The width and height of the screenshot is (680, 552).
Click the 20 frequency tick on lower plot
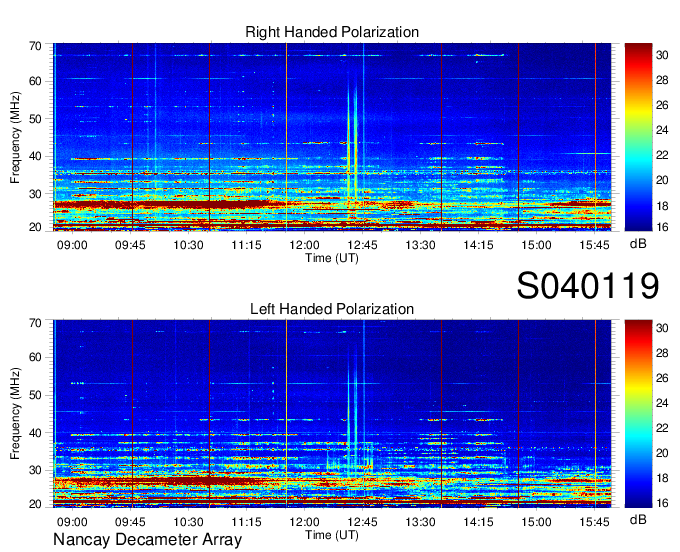click(35, 504)
